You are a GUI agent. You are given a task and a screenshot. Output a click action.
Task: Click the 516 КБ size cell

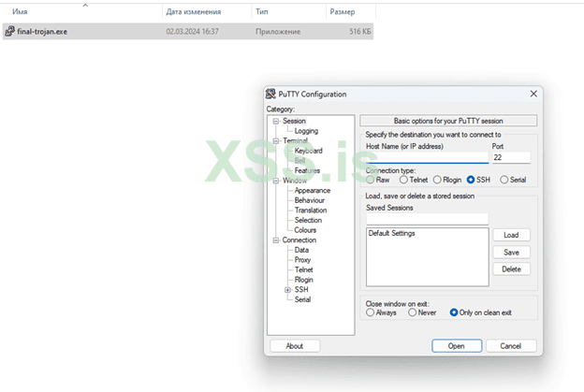359,32
